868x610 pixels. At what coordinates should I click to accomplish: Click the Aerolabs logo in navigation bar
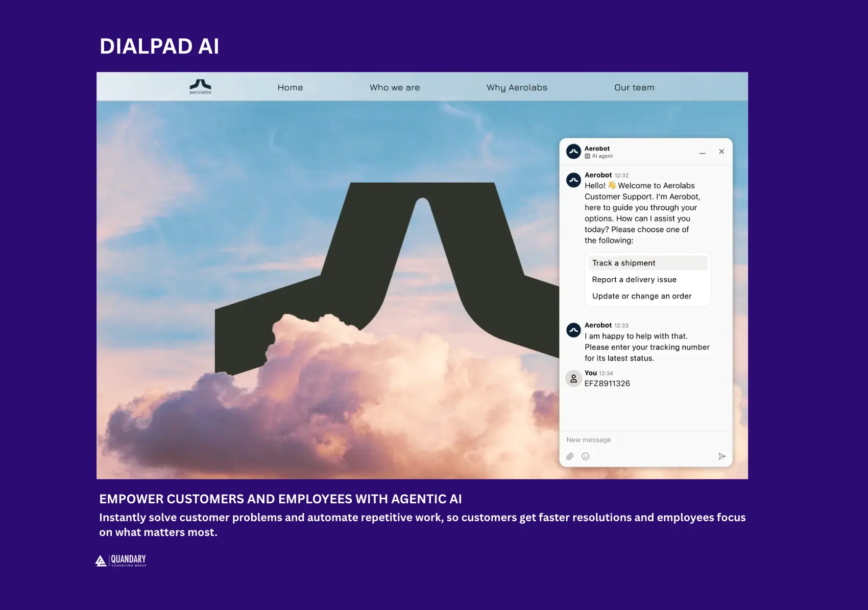tap(200, 86)
